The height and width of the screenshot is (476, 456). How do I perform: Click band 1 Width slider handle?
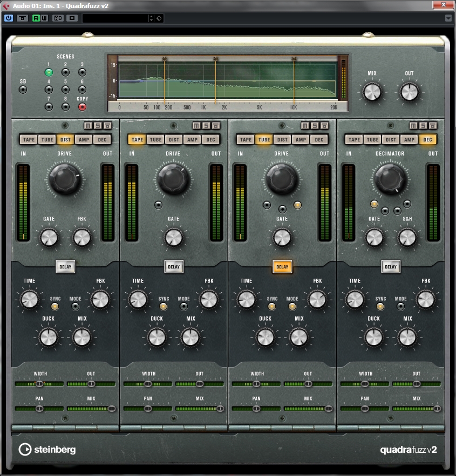point(39,384)
